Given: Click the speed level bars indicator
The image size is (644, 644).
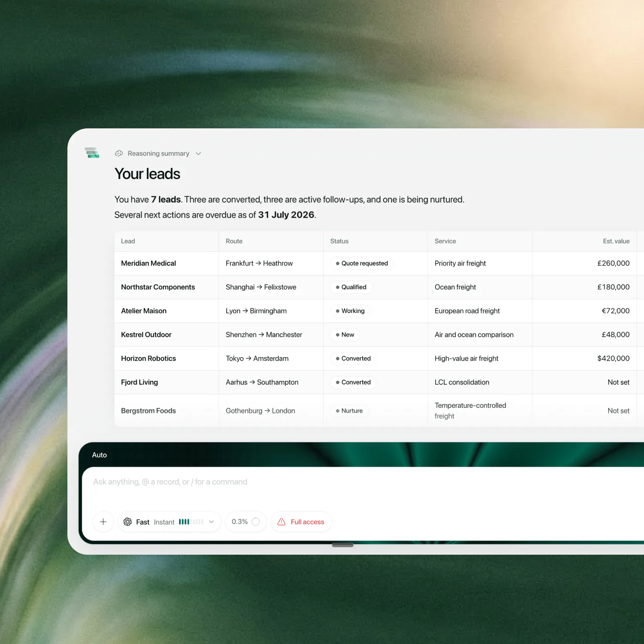Looking at the screenshot, I should click(191, 522).
